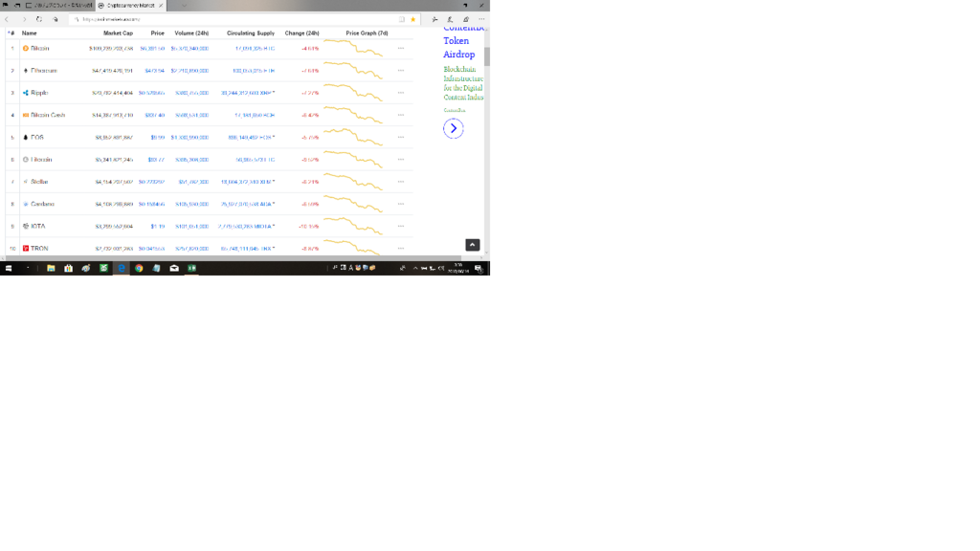This screenshot has height=551, width=980.
Task: Click the IOTA logo icon
Action: (26, 226)
